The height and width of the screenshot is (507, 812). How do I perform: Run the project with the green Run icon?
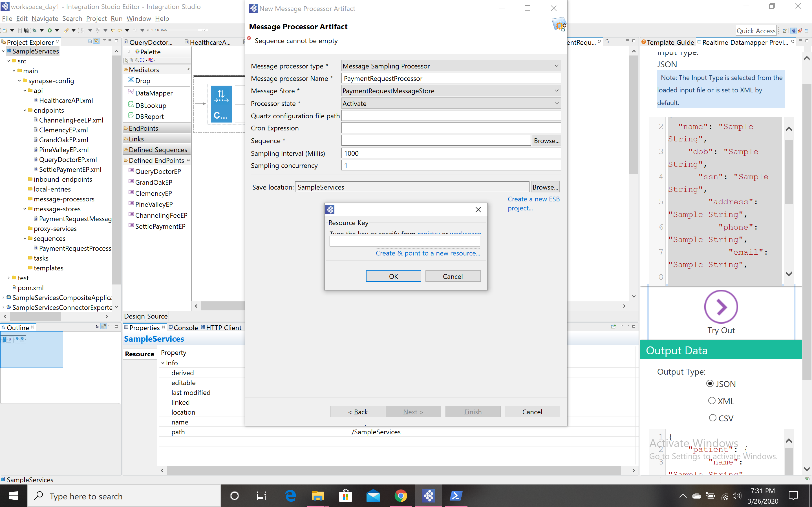pos(50,30)
